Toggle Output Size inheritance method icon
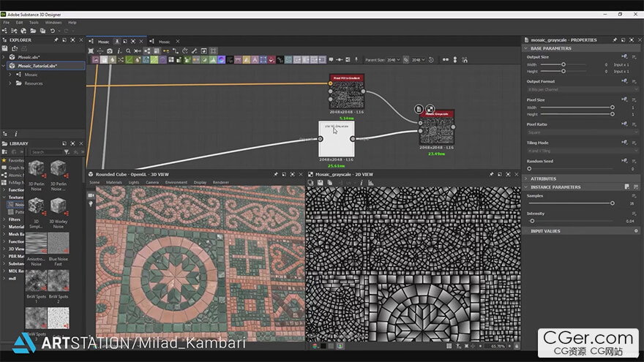Viewport: 644px width, 362px height. click(624, 56)
